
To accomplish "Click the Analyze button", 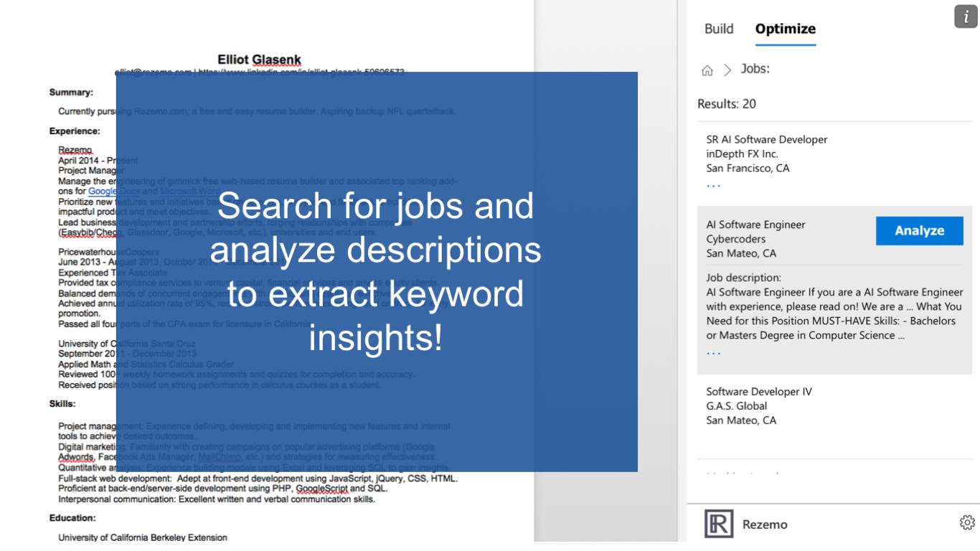I will coord(919,230).
